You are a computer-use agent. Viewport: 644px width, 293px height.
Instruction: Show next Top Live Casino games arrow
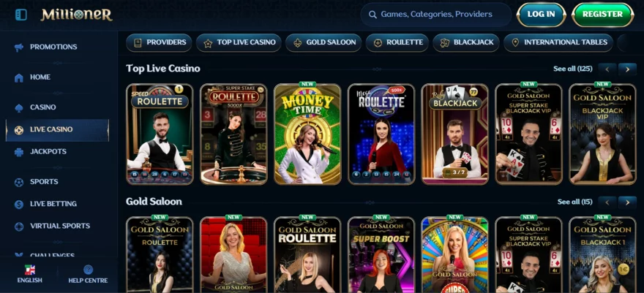click(x=627, y=69)
